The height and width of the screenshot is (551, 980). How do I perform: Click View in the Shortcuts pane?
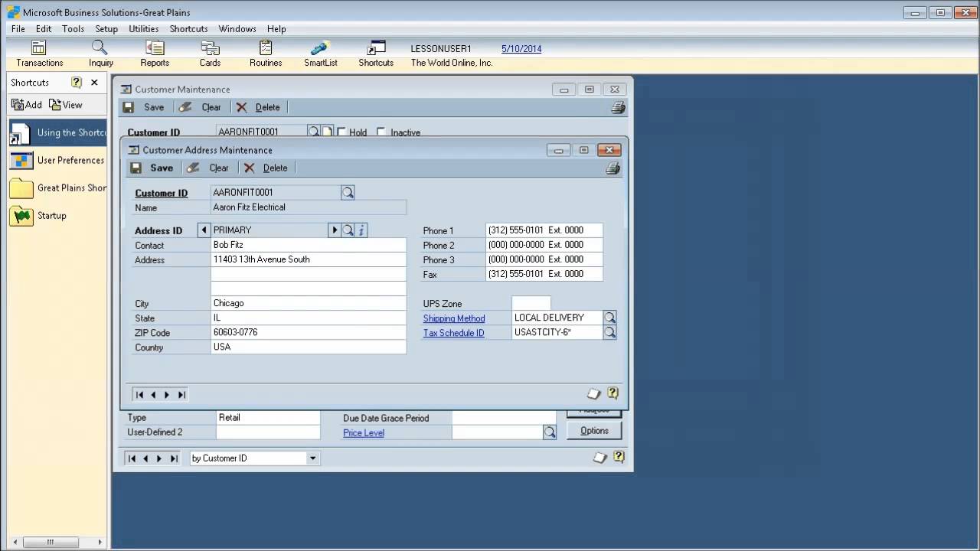(x=66, y=105)
